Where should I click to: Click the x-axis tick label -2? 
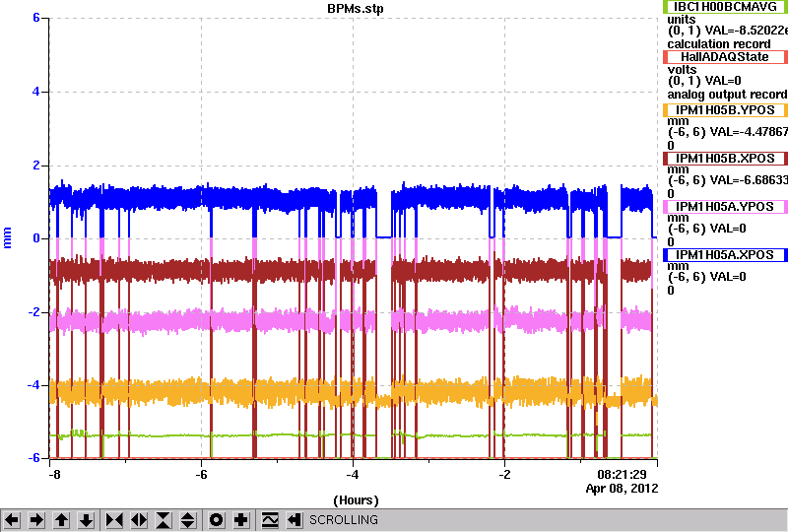(504, 475)
